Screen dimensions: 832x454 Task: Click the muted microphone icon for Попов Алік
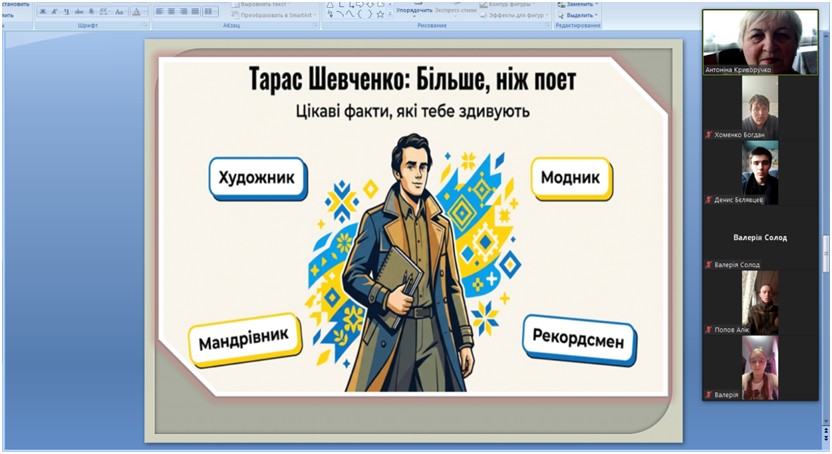pyautogui.click(x=708, y=329)
